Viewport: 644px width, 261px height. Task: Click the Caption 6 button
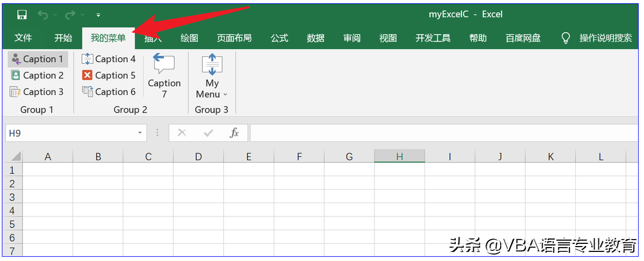coord(109,92)
